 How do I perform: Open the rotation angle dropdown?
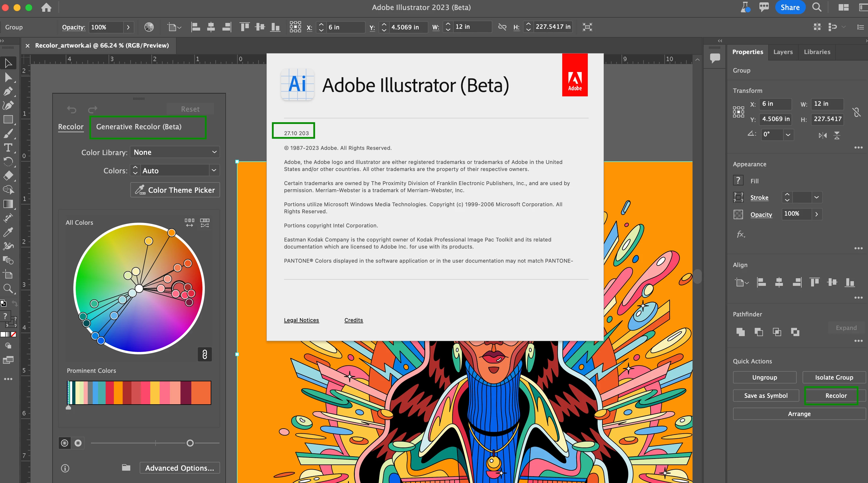(x=788, y=135)
